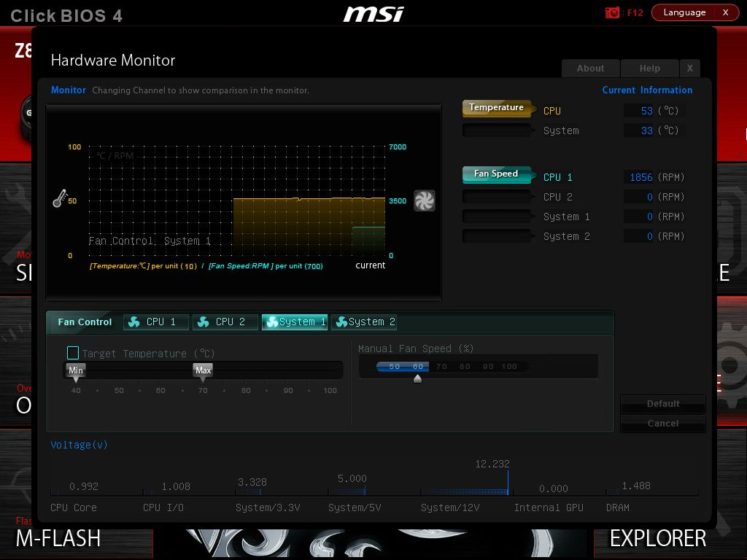Click the Hardware Monitor title

coord(113,60)
